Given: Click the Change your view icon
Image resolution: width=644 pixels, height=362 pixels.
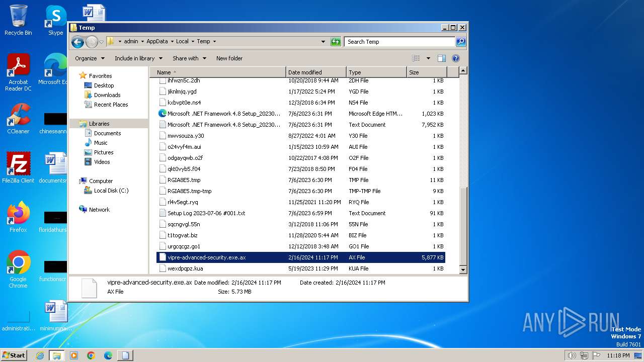Looking at the screenshot, I should click(x=416, y=58).
